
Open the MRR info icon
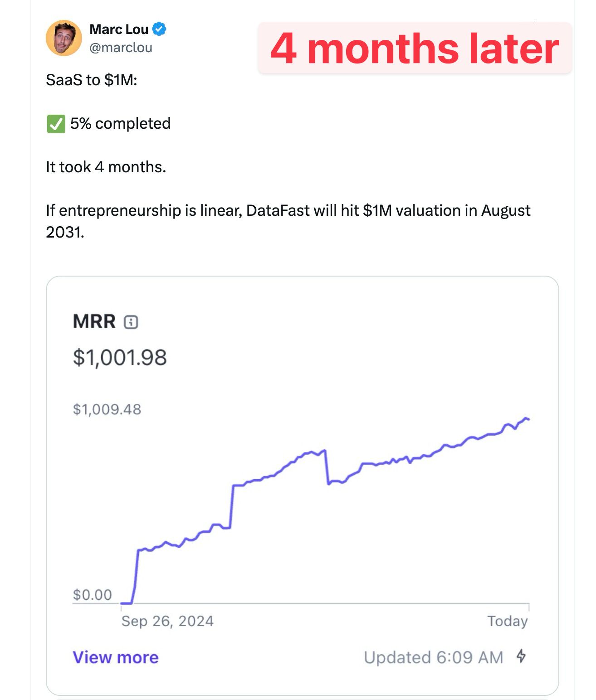click(x=131, y=322)
